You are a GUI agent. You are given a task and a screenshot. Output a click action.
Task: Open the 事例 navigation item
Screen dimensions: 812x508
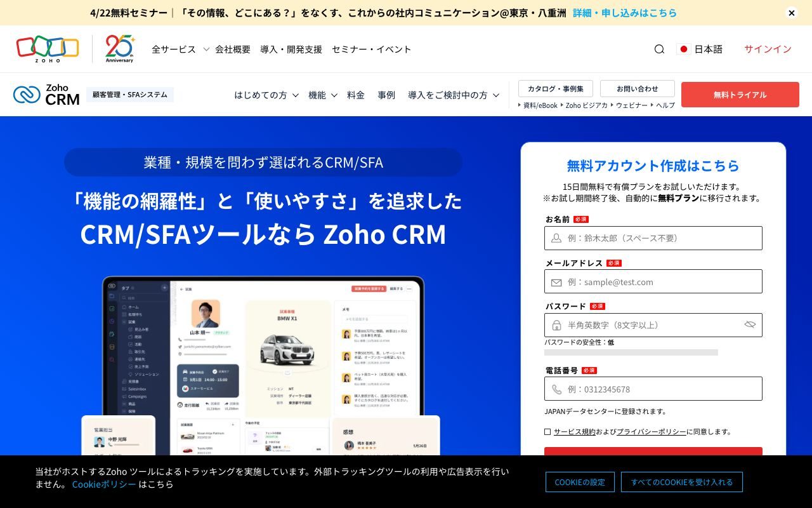coord(386,95)
